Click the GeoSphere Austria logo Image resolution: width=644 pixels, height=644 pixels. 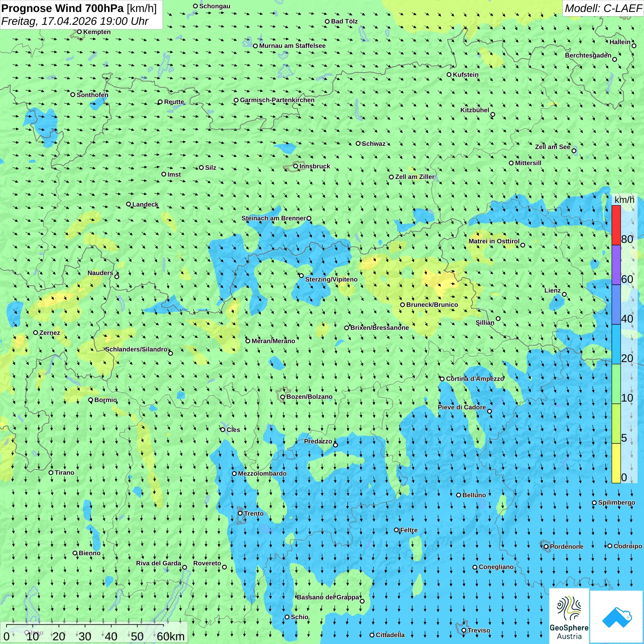(x=569, y=616)
